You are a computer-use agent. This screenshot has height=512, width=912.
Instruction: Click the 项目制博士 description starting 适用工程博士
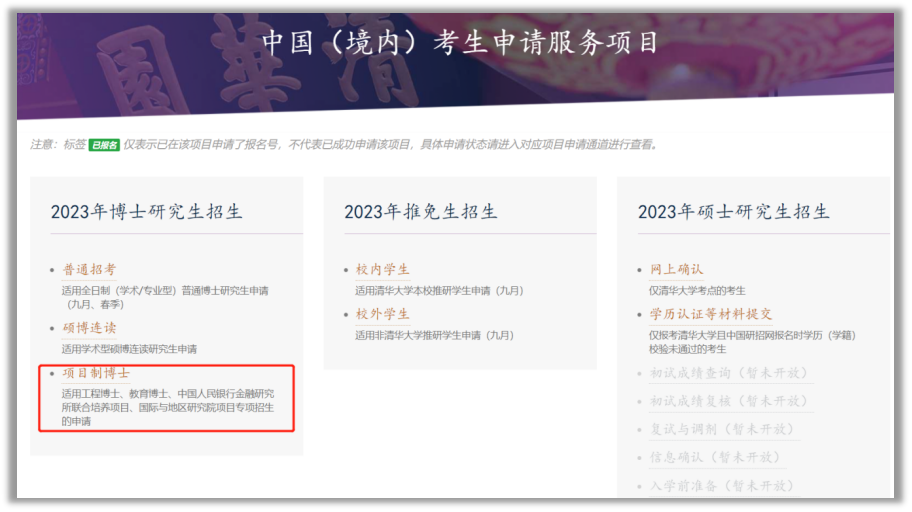click(168, 407)
